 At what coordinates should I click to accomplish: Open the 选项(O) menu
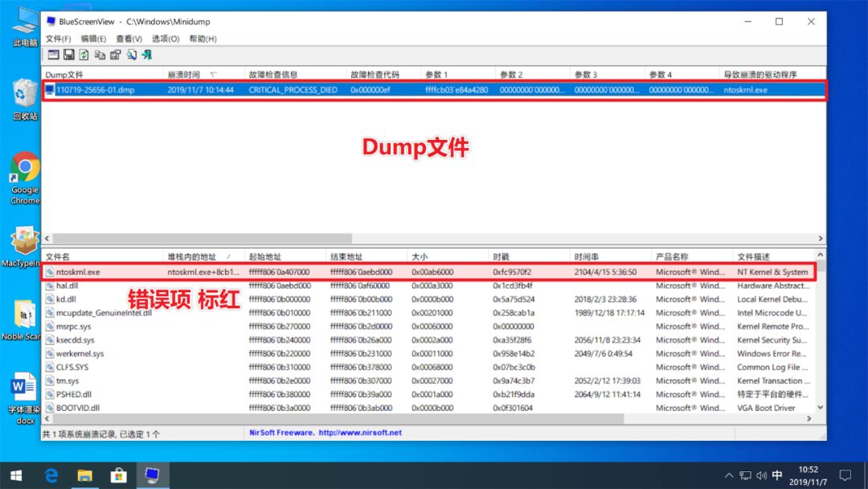point(166,39)
